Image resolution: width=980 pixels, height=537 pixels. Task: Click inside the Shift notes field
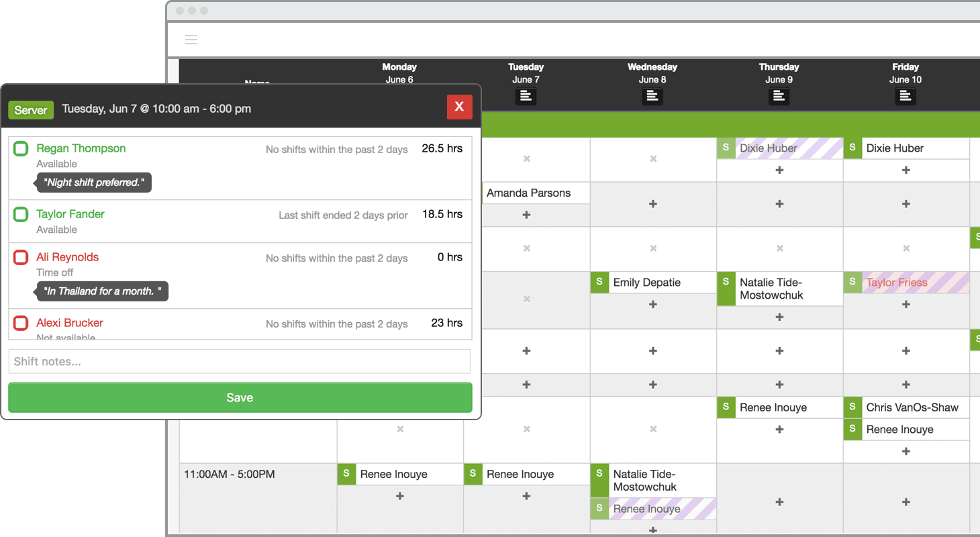240,361
